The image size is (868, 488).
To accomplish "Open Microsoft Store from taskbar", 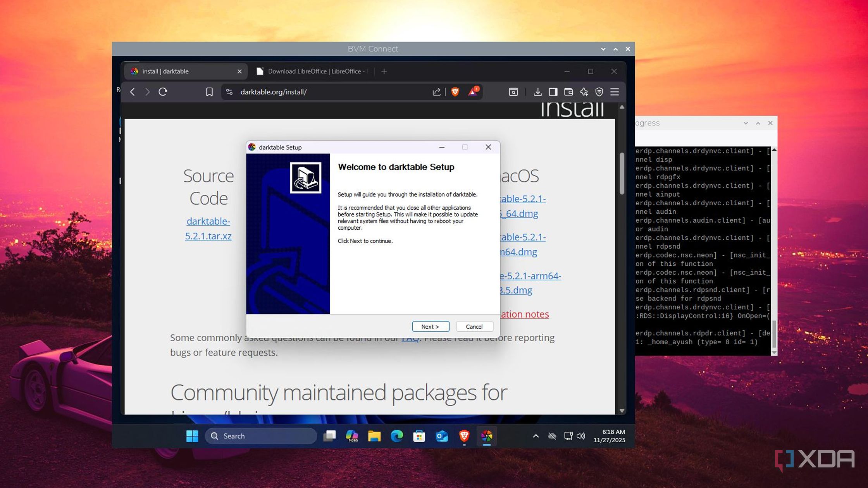I will coord(419,436).
